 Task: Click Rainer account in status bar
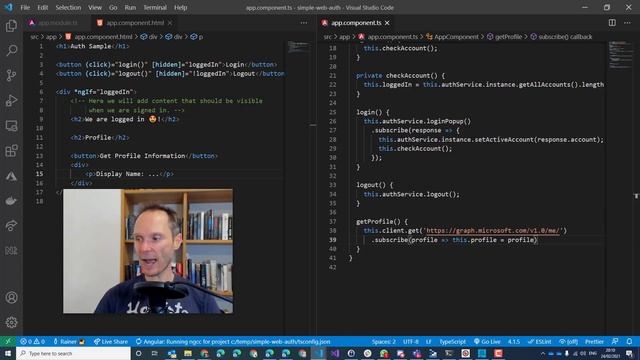tap(69, 342)
